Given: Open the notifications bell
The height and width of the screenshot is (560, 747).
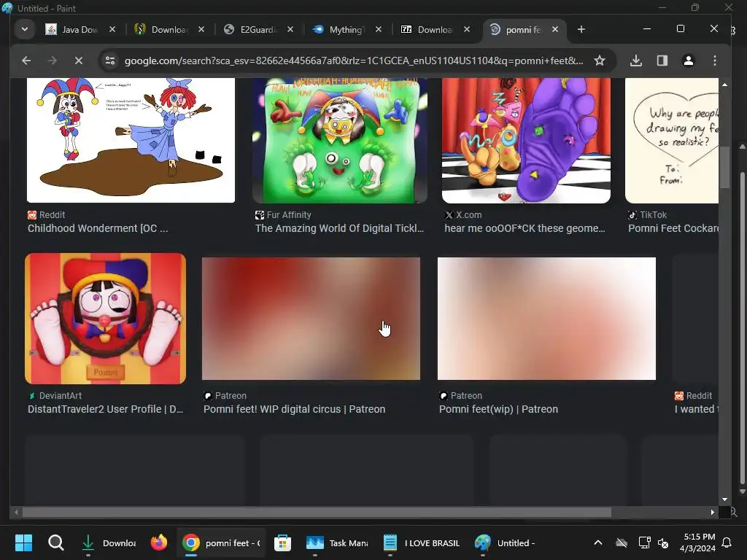Looking at the screenshot, I should click(727, 542).
